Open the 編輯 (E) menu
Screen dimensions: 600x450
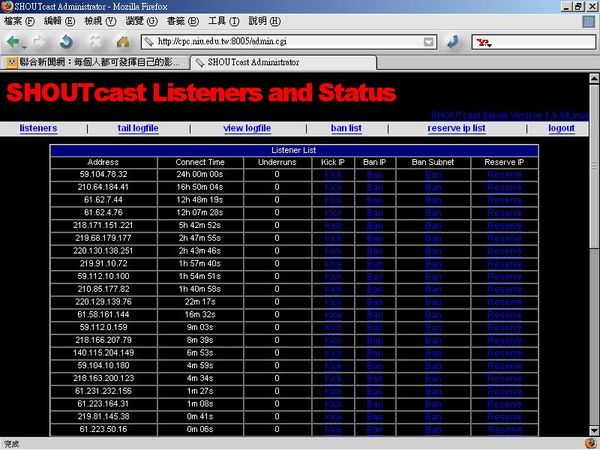(x=59, y=21)
